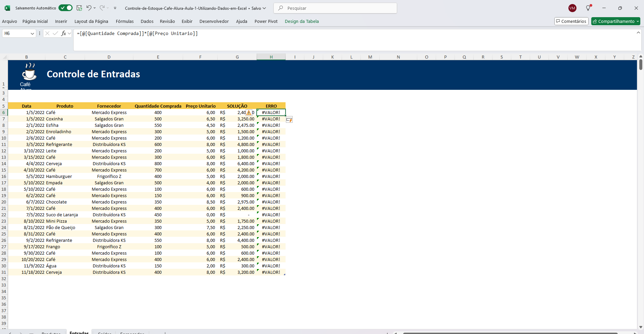Click the AutoCorrect options icon beside H7
Viewport: 644px width, 334px height.
(289, 119)
